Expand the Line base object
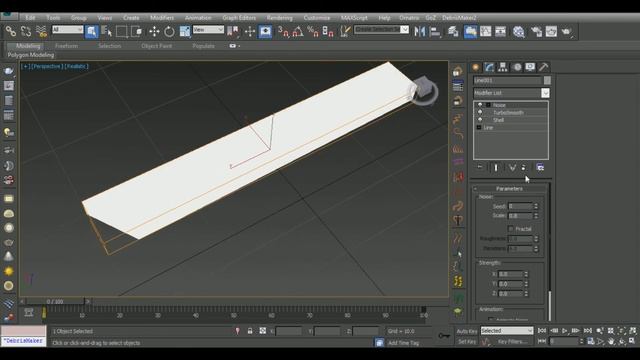640x360 pixels. [x=479, y=127]
